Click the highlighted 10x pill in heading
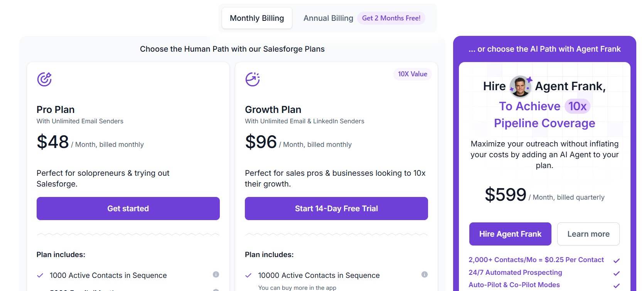644x291 pixels. click(577, 106)
